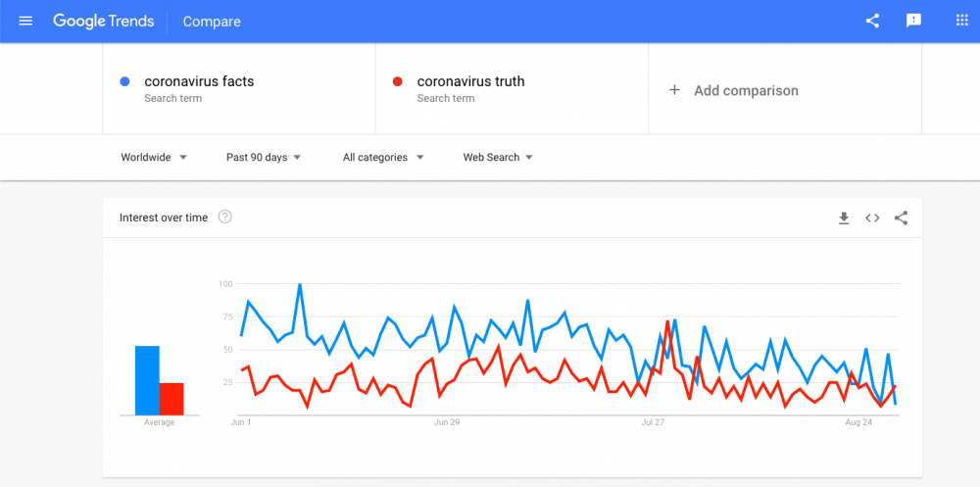Open help for Interest over time

pos(225,218)
